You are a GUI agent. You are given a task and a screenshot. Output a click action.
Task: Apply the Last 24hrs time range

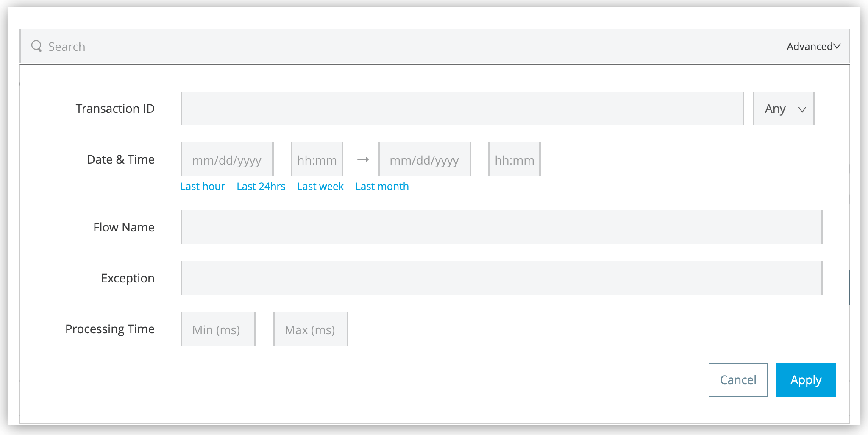(261, 186)
